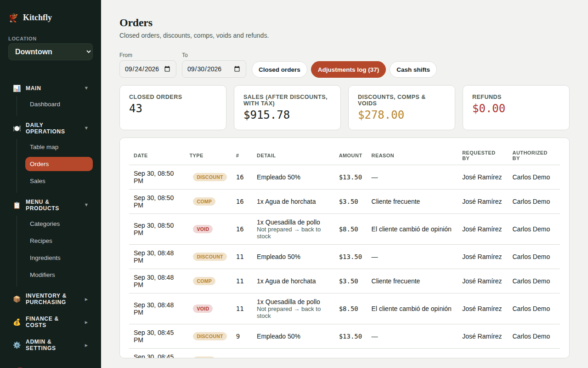This screenshot has height=368, width=588.
Task: Click the Admin & Settings gear icon
Action: pyautogui.click(x=17, y=345)
